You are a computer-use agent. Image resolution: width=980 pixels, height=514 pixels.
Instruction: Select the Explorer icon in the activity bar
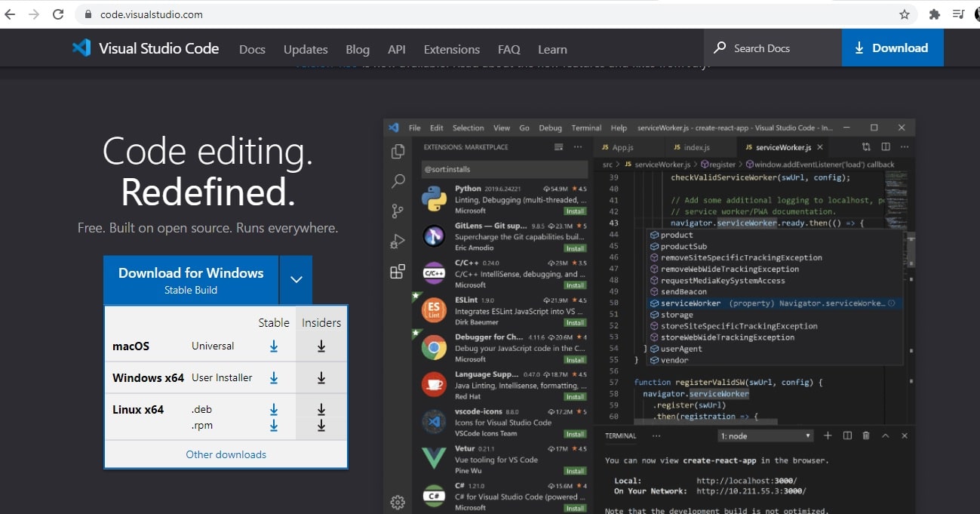tap(398, 150)
